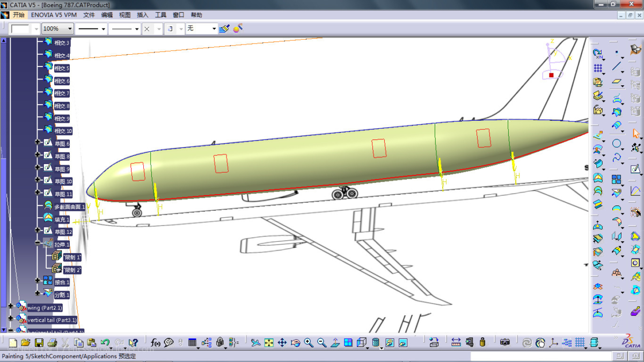Zoom in with the plus magnifier

309,343
